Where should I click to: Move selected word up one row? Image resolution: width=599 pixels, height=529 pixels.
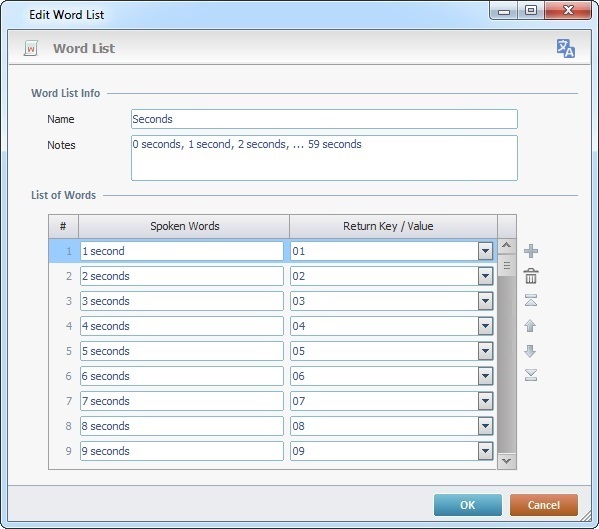530,326
